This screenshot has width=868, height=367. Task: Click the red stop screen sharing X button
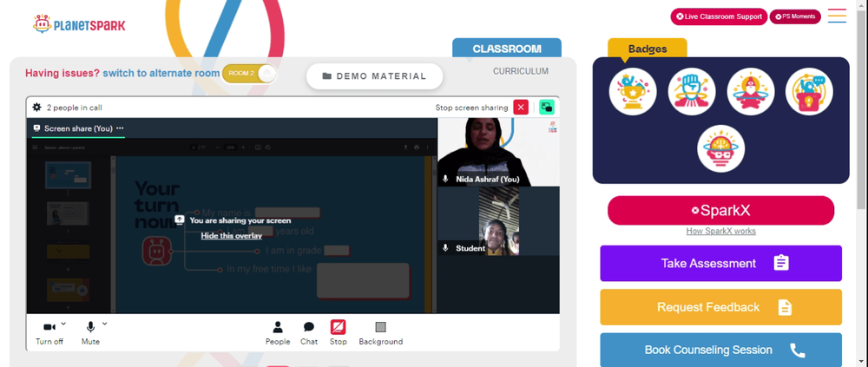tap(521, 107)
